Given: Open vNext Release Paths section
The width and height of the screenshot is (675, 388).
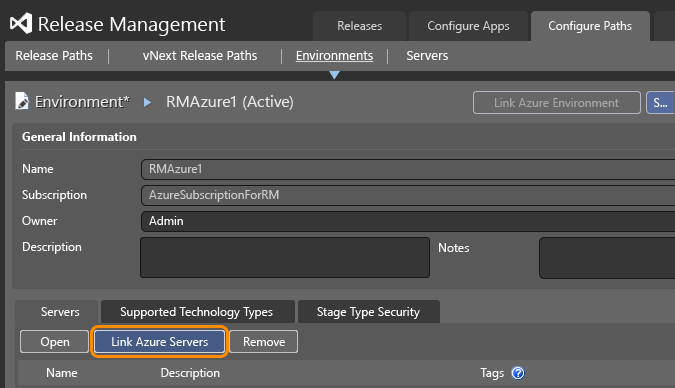Looking at the screenshot, I should click(x=200, y=56).
